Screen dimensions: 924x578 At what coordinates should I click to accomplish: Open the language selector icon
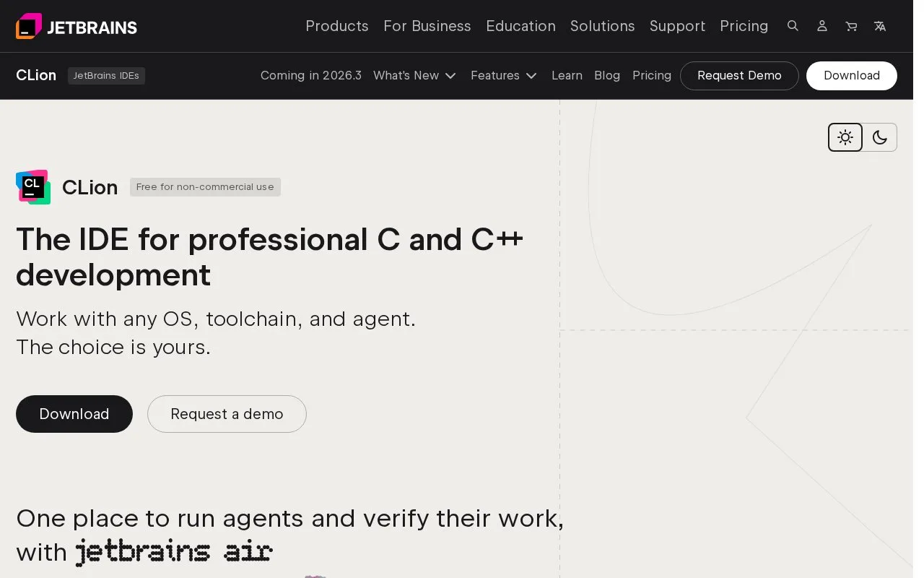click(880, 26)
